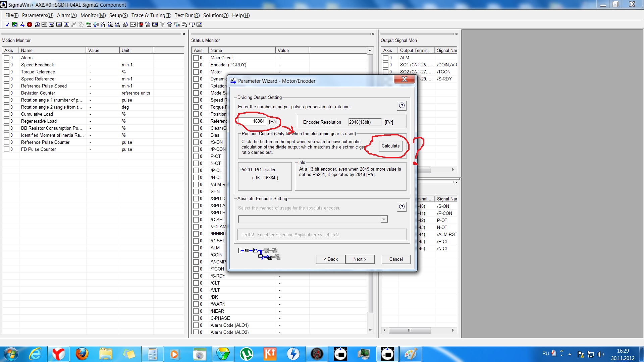Show hidden system tray icons arrow

[570, 354]
